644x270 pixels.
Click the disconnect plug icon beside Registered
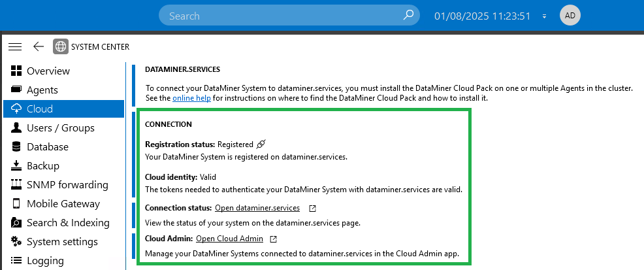(261, 144)
